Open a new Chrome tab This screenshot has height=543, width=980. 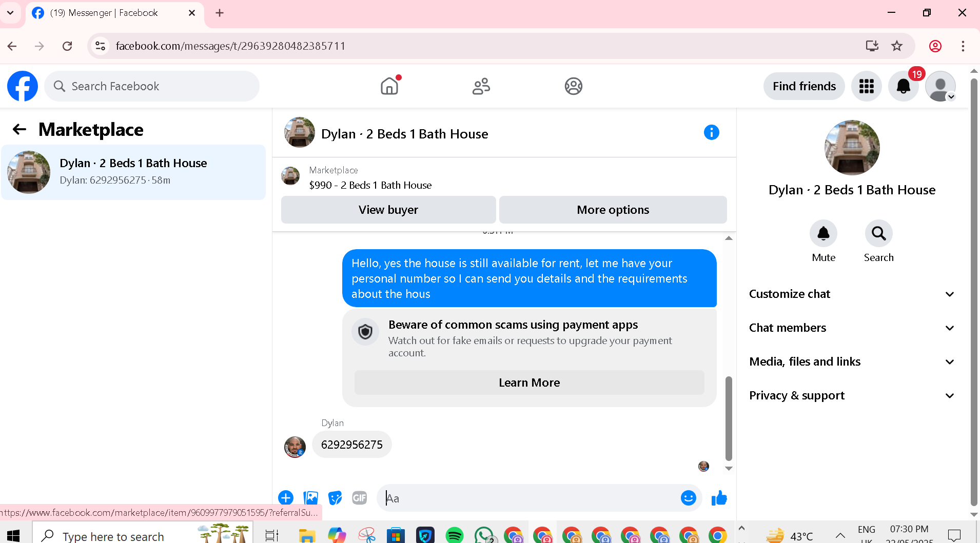(220, 13)
